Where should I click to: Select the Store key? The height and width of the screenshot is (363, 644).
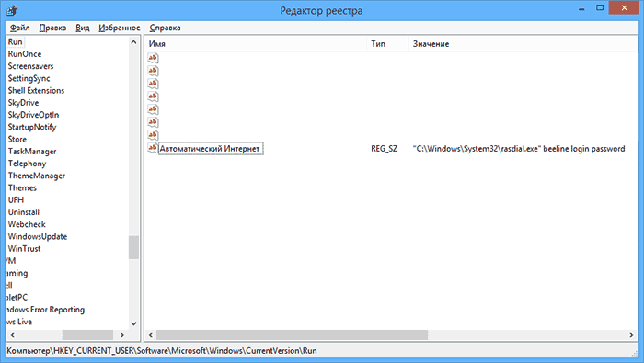click(17, 140)
